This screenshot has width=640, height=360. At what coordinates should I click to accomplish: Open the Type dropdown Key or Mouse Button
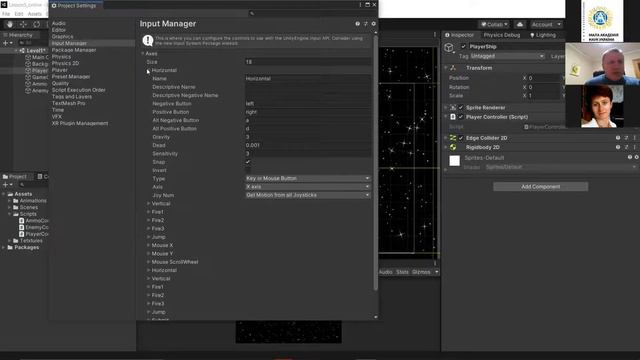[x=308, y=178]
